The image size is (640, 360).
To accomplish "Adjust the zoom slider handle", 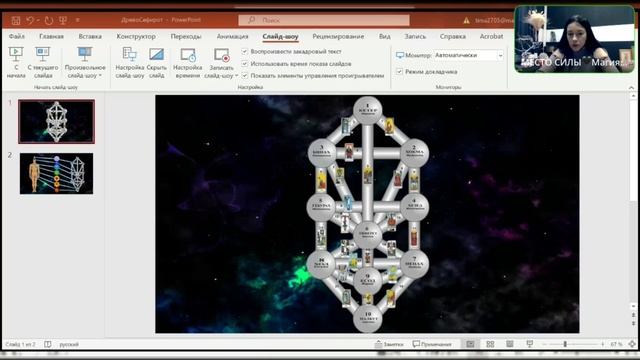I will [565, 344].
